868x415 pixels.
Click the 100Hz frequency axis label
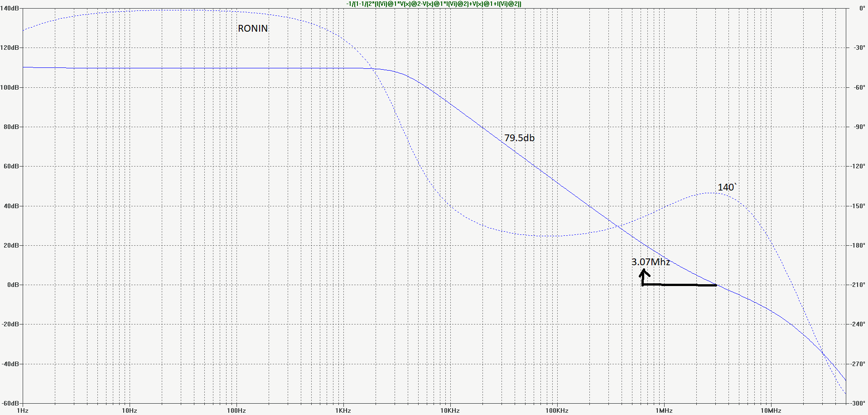[236, 410]
